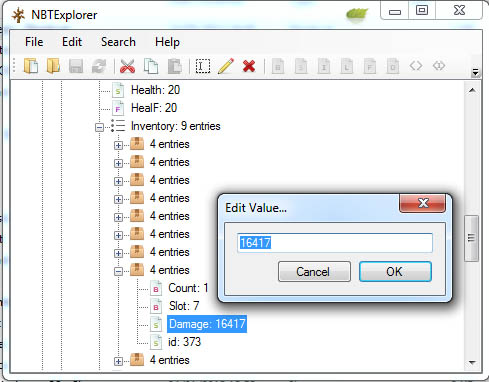The height and width of the screenshot is (382, 489).
Task: Open the File menu
Action: coord(34,42)
